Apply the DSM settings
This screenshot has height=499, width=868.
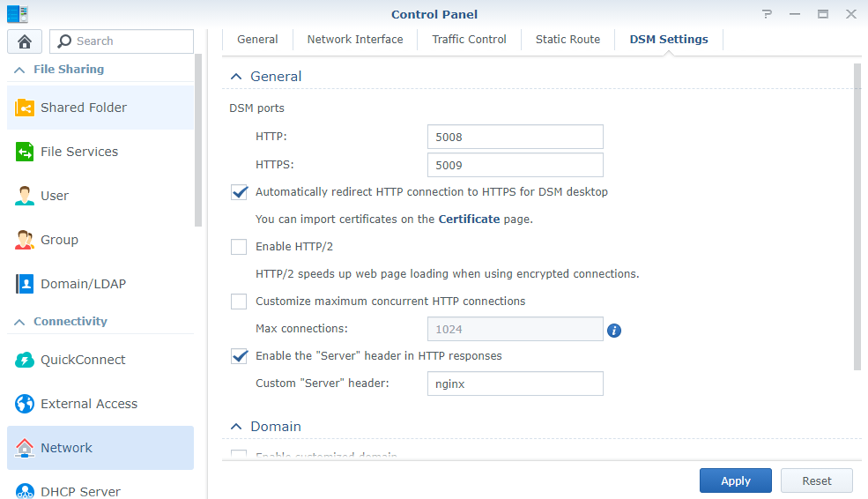(x=735, y=480)
